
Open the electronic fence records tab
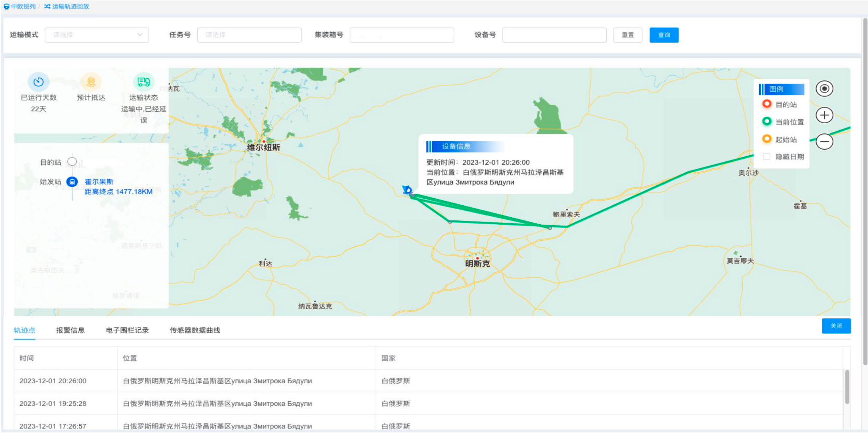127,330
